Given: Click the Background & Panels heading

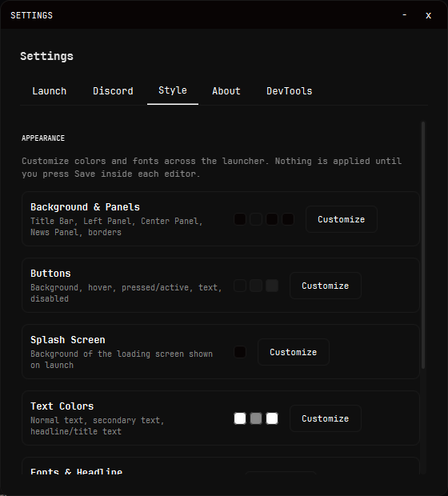Looking at the screenshot, I should pos(85,207).
